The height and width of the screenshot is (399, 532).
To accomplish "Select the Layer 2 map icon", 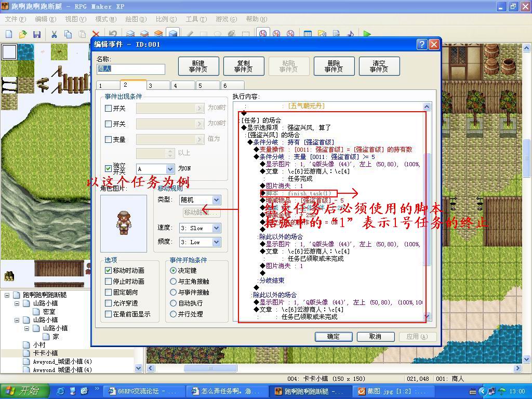I will coord(144,33).
